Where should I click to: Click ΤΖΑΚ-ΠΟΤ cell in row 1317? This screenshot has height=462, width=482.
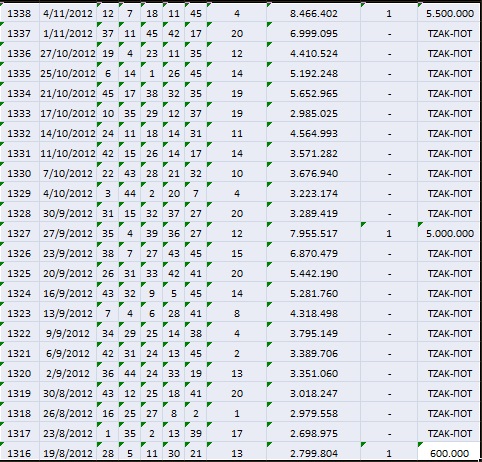pos(449,434)
